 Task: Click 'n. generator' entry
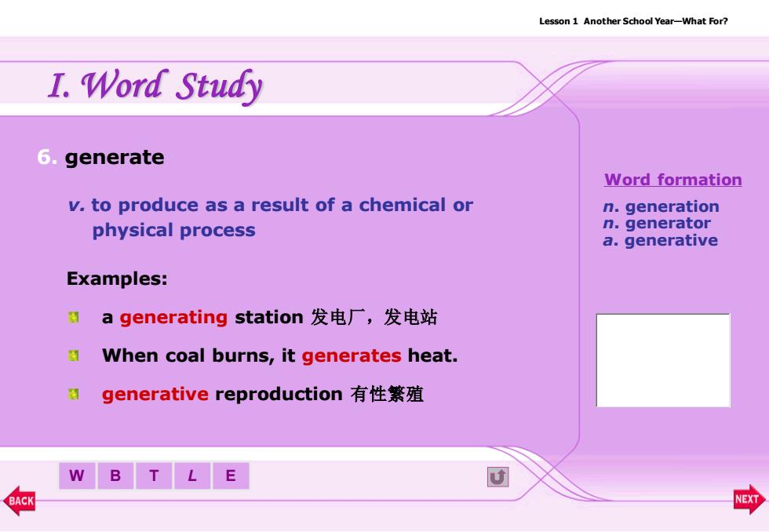[657, 223]
